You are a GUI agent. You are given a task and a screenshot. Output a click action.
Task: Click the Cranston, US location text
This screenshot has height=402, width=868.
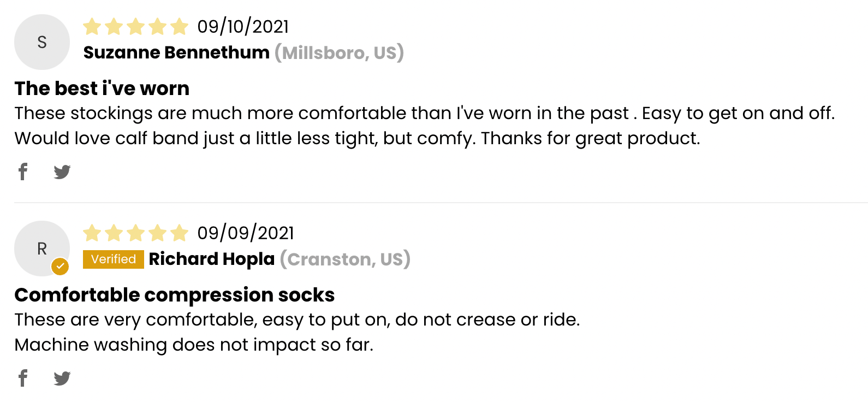345,259
